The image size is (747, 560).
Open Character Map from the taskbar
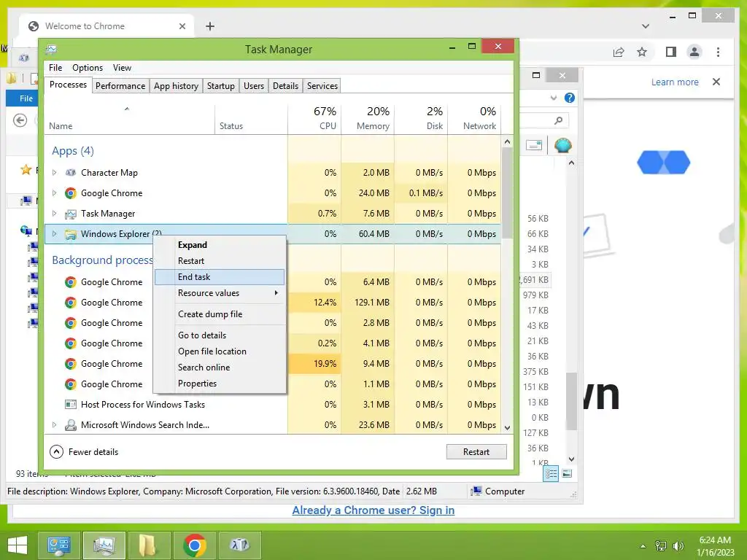(x=239, y=545)
